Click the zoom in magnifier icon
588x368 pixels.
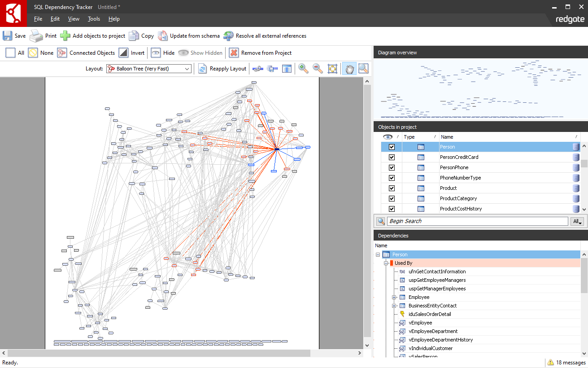click(304, 68)
